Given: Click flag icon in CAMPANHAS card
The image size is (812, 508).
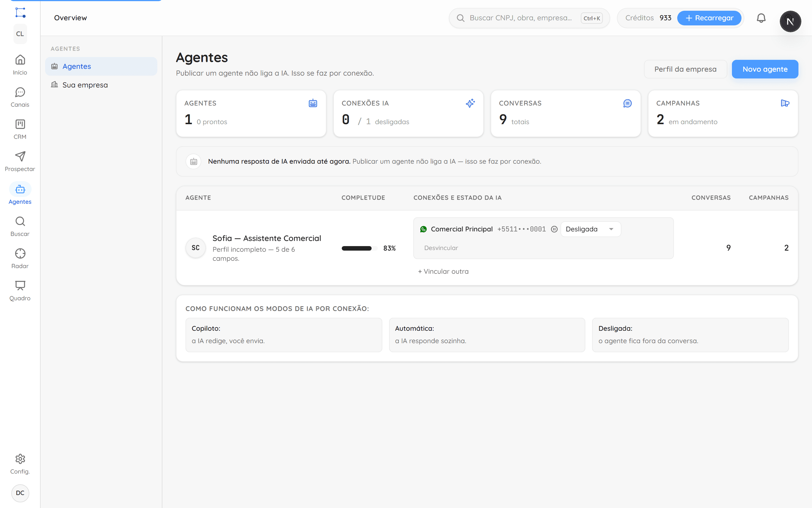Looking at the screenshot, I should tap(785, 103).
